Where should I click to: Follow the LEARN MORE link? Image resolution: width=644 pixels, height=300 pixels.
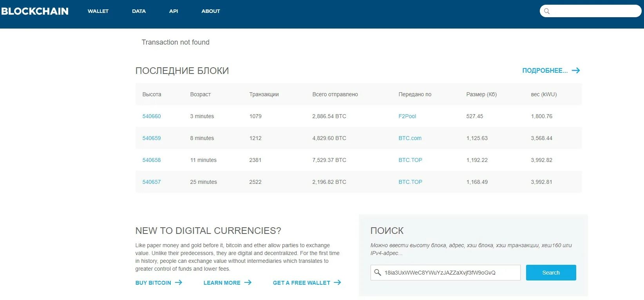point(222,283)
